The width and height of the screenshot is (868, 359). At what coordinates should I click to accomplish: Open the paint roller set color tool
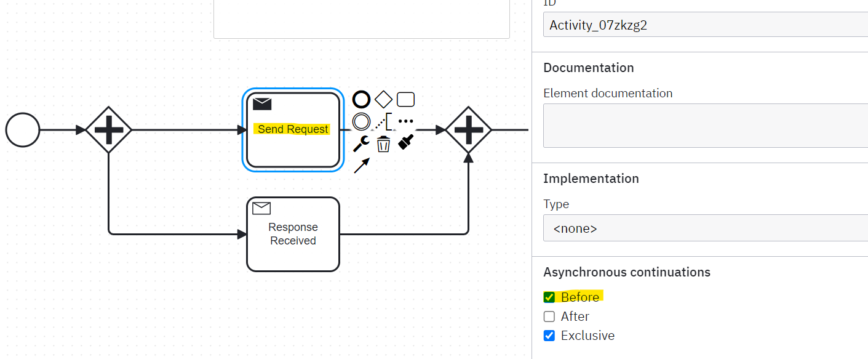[x=405, y=143]
